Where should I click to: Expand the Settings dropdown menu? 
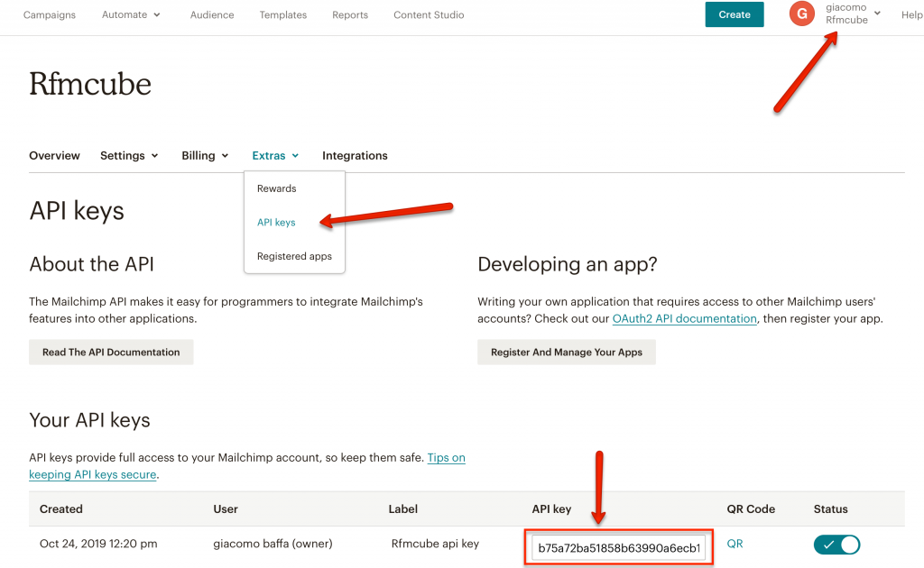tap(129, 155)
